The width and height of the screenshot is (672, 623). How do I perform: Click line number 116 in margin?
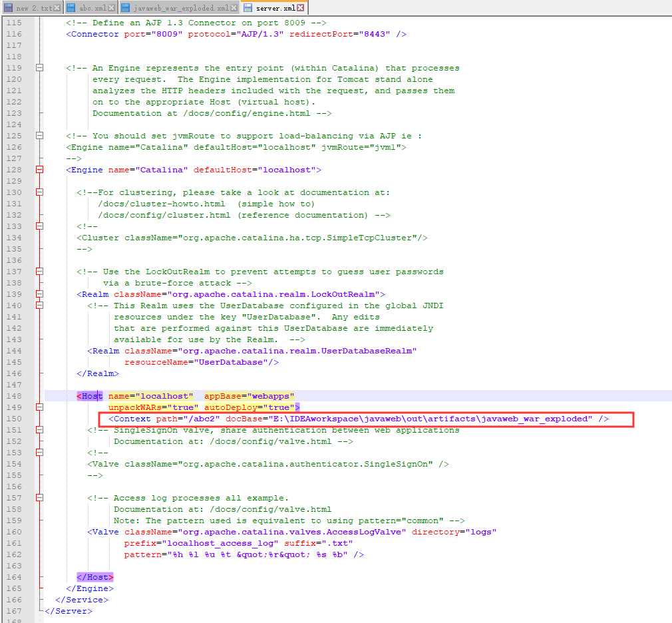[14, 34]
